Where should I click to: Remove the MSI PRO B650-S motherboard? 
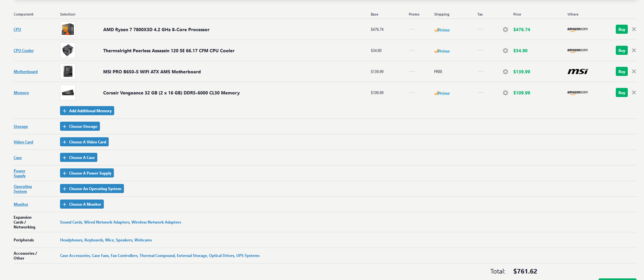634,71
